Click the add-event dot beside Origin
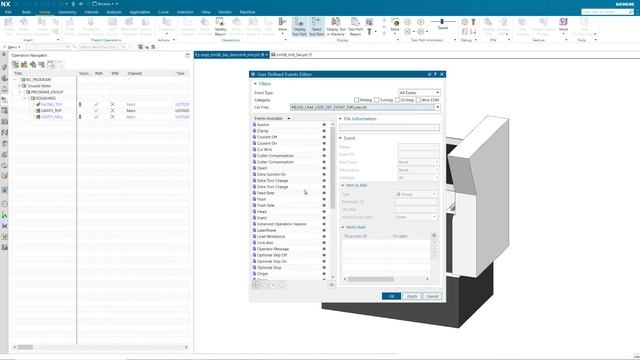This screenshot has height=360, width=640. point(324,273)
